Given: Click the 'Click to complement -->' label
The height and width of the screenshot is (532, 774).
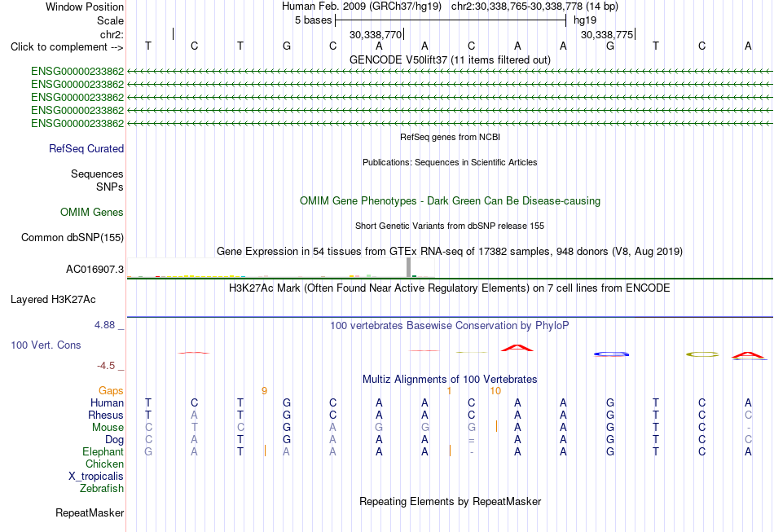Looking at the screenshot, I should [x=67, y=47].
